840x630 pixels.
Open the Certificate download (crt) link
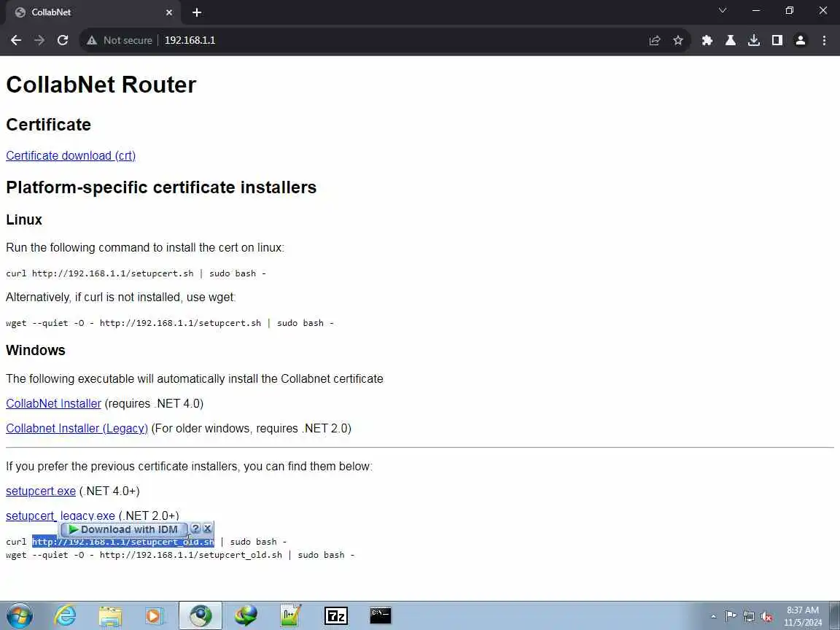pos(71,155)
